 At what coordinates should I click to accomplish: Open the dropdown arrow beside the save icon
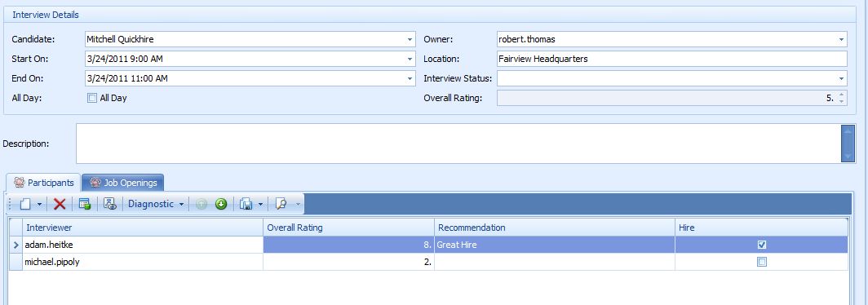pos(260,204)
